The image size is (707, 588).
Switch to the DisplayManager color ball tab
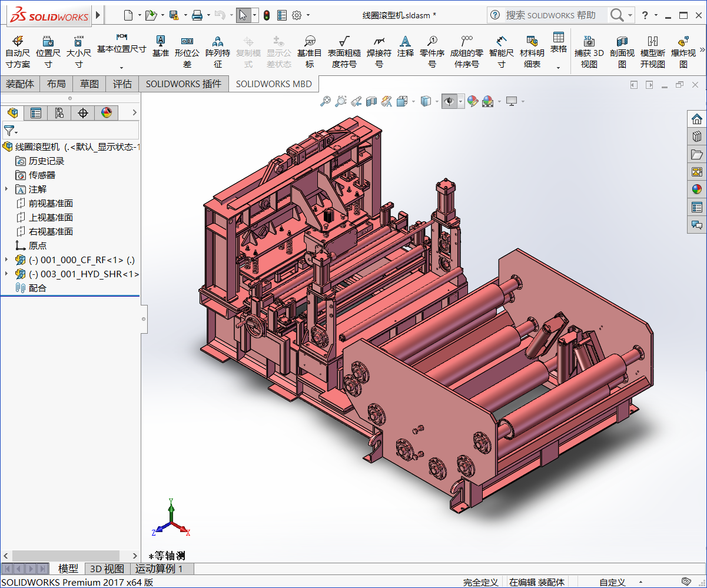[107, 112]
